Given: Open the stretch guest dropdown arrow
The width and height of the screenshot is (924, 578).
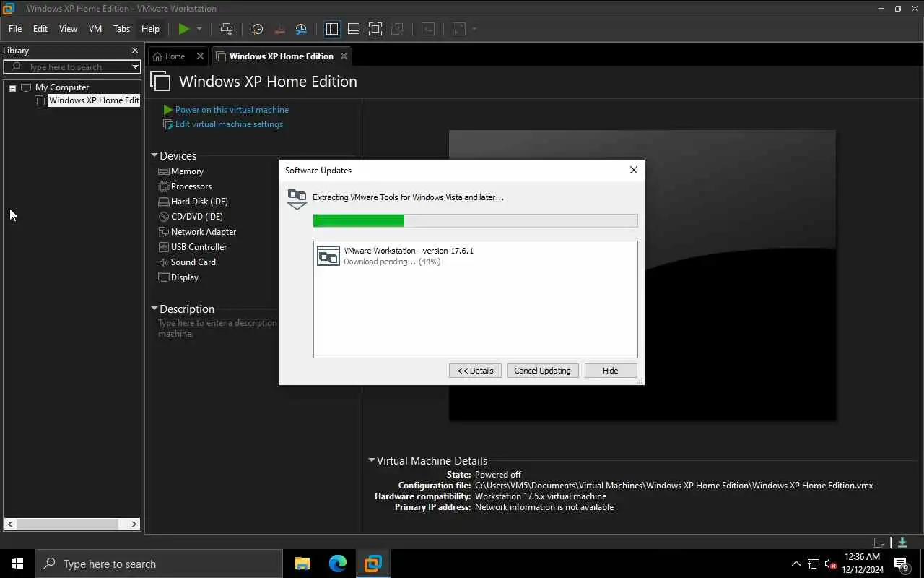Looking at the screenshot, I should coord(474,29).
